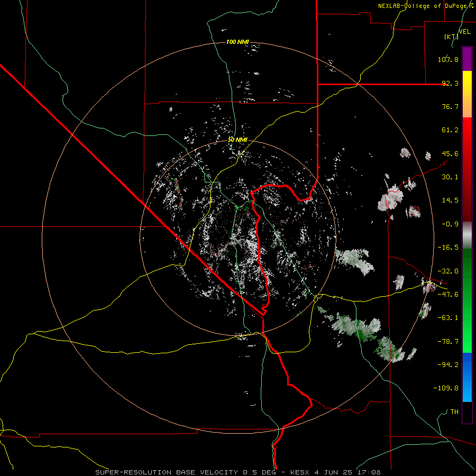
Task: Select the -94.2 velocity scale value
Action: 448,364
